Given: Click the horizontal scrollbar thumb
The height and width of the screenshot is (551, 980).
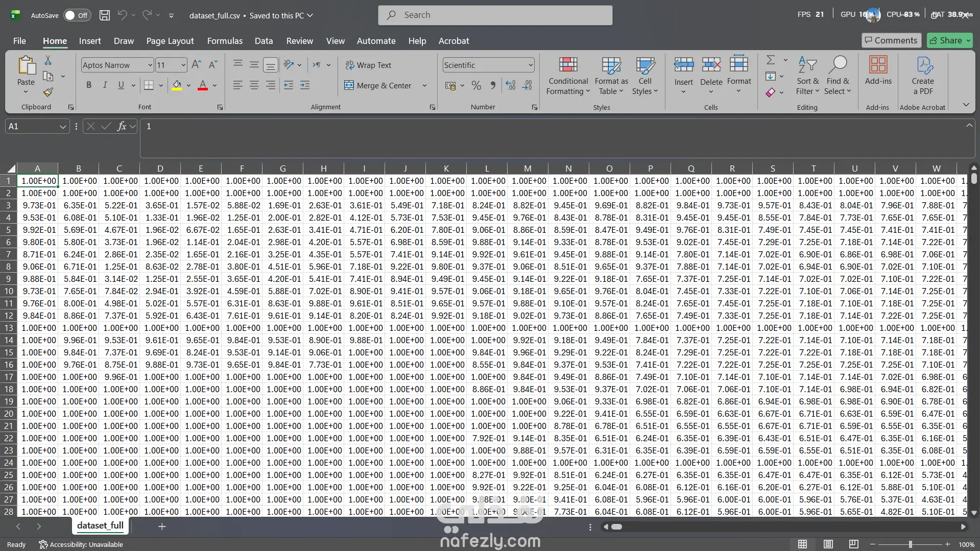Looking at the screenshot, I should (616, 527).
